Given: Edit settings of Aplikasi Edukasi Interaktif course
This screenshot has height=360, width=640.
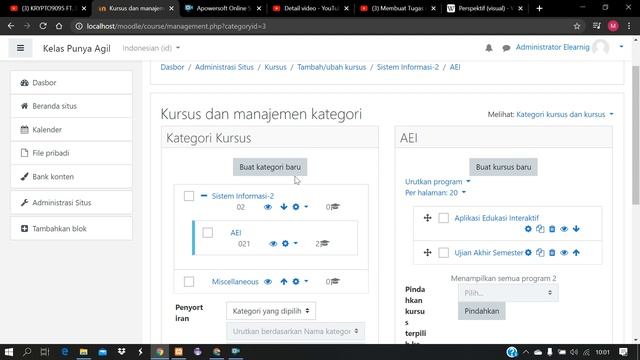Looking at the screenshot, I should pos(528,229).
